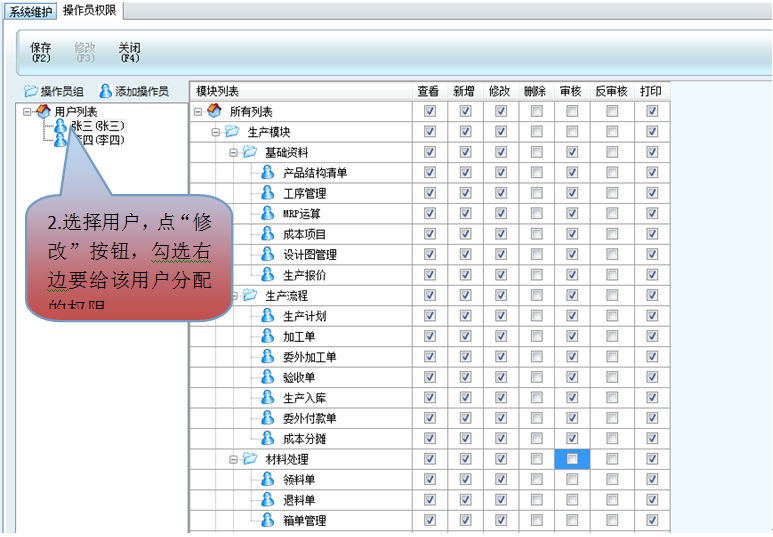The width and height of the screenshot is (773, 537).
Task: Toggle the 删除 checkbox for 所有列表
Action: [537, 111]
